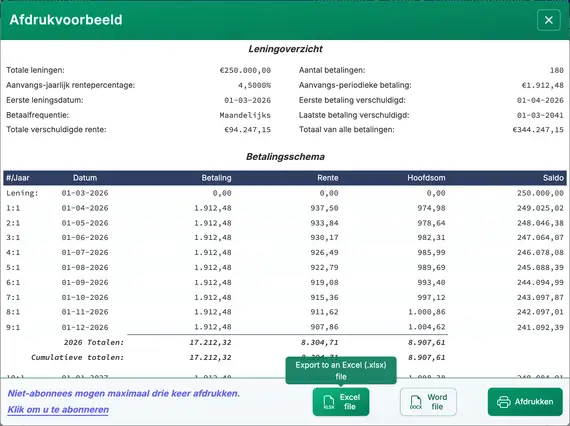Click the '2026 Totalen:' label
Screen dimensions: 570x426
tap(94, 342)
